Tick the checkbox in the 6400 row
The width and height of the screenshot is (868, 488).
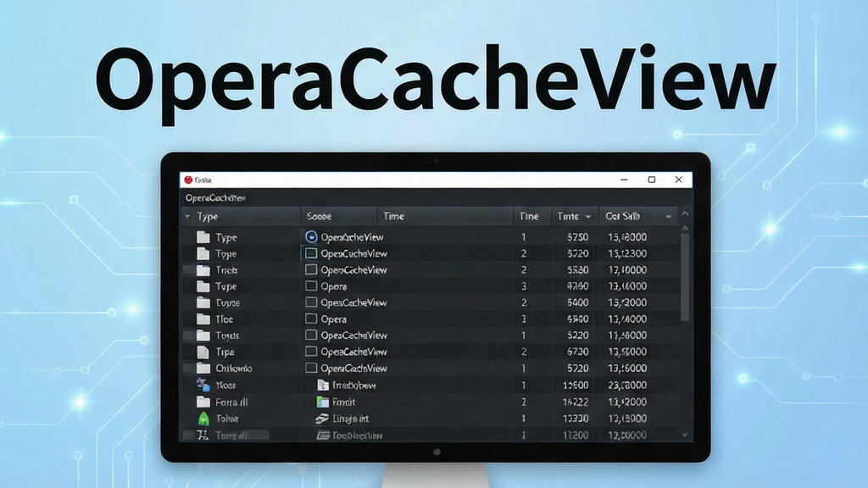(x=311, y=302)
